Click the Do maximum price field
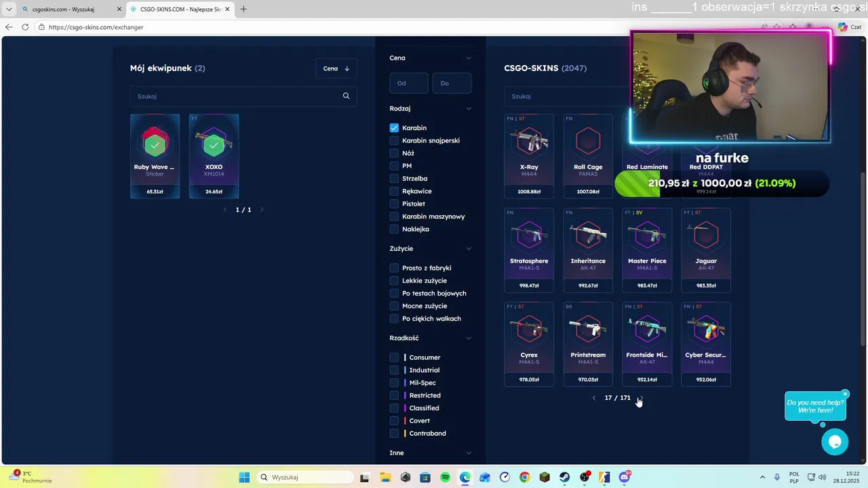868x488 pixels. pyautogui.click(x=452, y=83)
